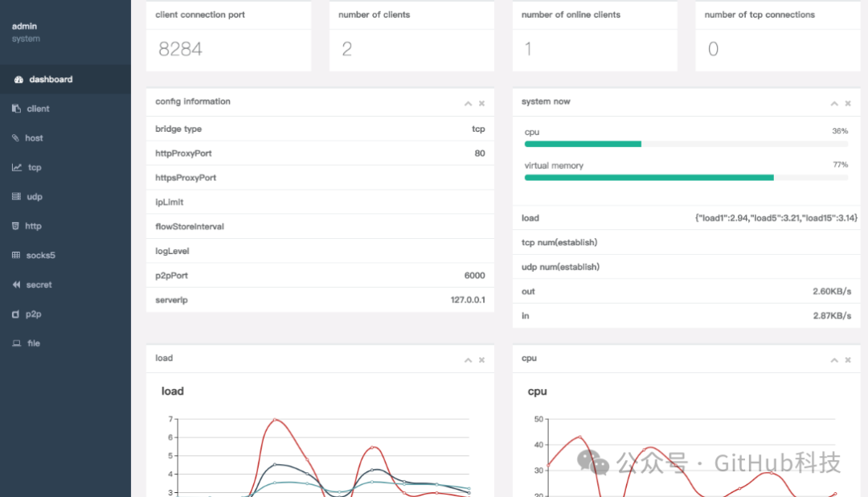Click the p2p icon in sidebar
This screenshot has height=497, width=868.
(x=15, y=314)
